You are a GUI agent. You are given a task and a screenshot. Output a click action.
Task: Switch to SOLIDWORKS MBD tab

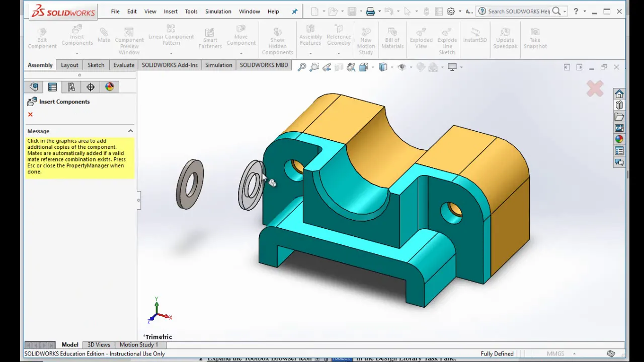tap(264, 65)
